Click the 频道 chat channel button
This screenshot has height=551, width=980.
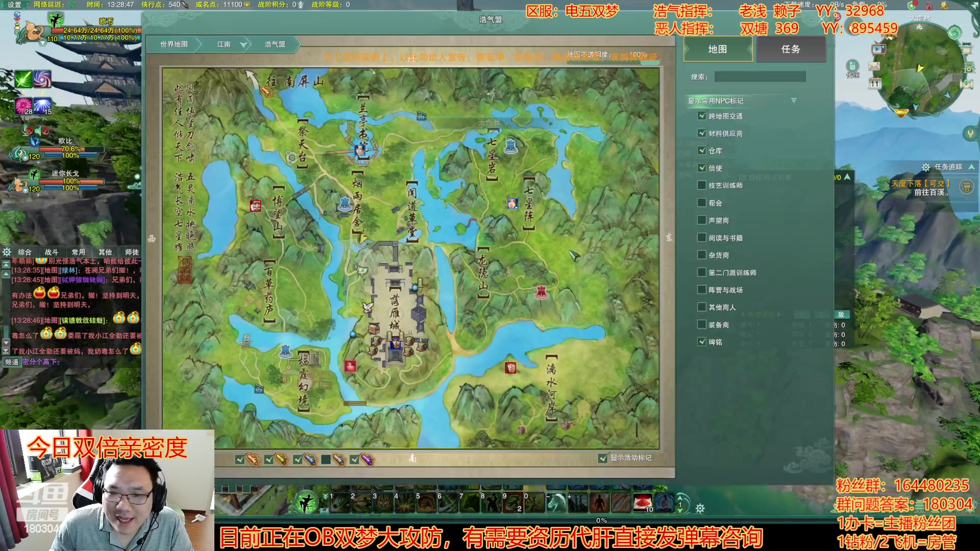(x=12, y=362)
